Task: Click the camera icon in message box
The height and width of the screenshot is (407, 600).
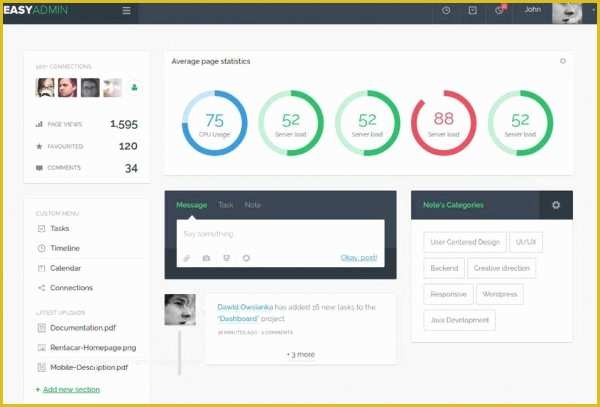Action: tap(206, 258)
